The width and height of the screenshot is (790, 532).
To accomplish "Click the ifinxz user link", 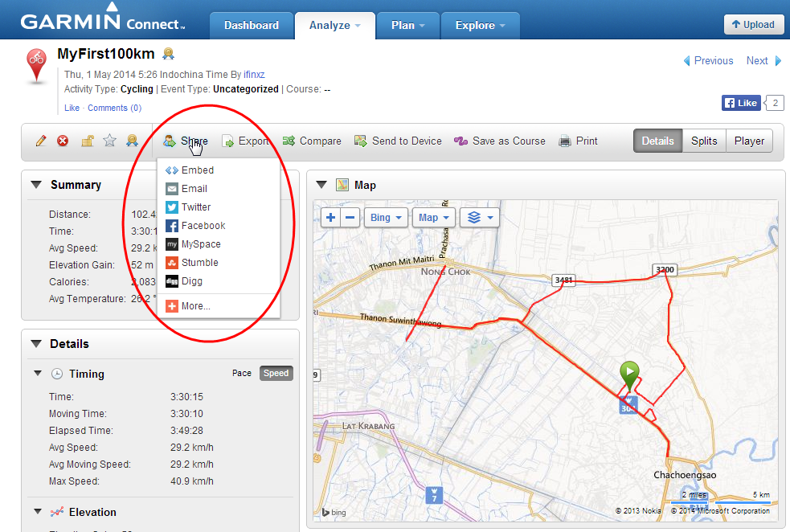I will click(254, 75).
